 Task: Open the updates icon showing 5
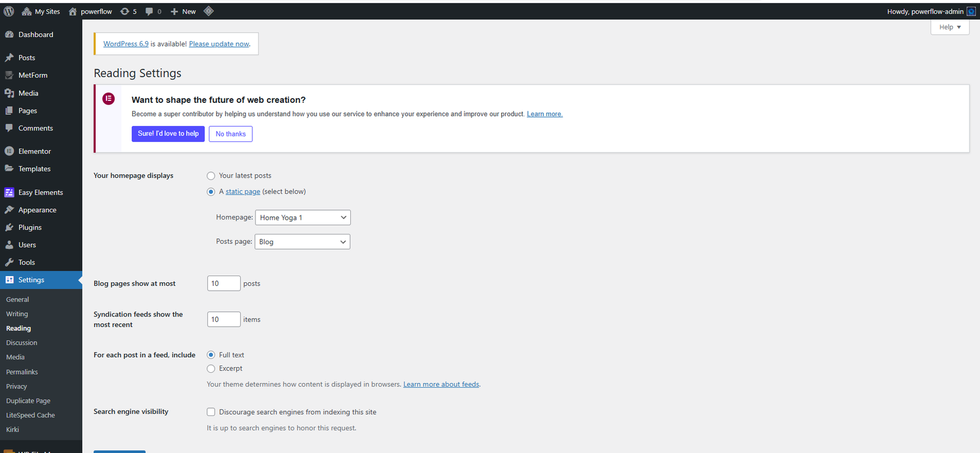tap(125, 11)
